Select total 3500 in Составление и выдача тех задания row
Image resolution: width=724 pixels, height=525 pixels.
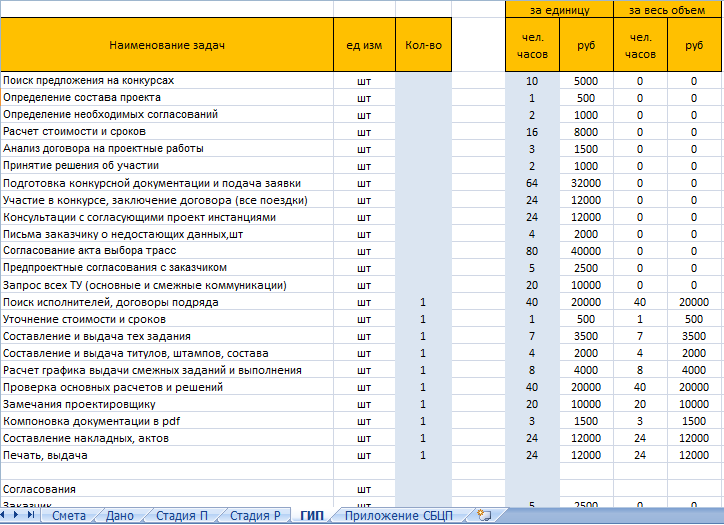[x=694, y=336]
